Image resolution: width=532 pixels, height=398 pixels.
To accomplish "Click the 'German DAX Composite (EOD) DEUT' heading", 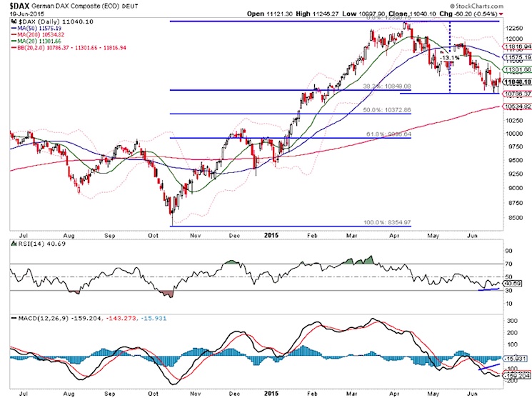I will [85, 6].
